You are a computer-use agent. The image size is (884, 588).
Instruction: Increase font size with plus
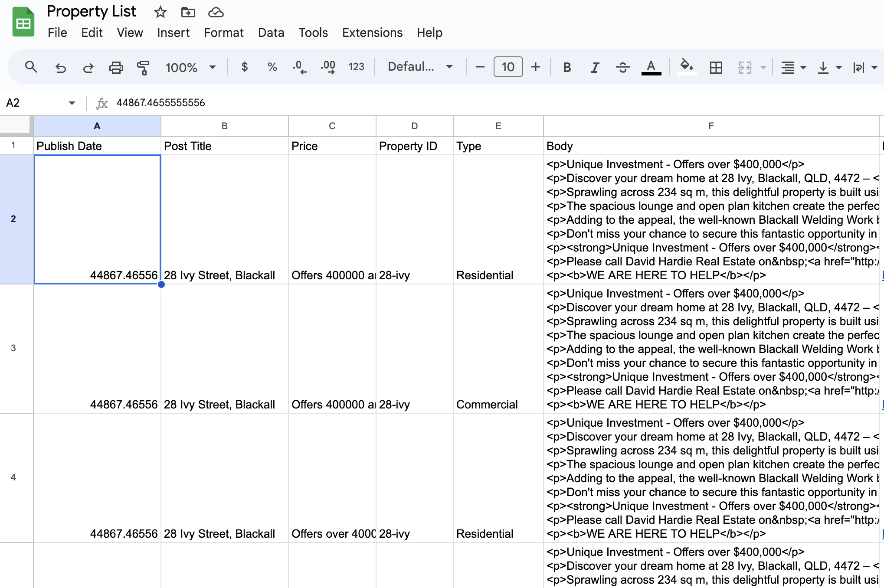pyautogui.click(x=536, y=67)
